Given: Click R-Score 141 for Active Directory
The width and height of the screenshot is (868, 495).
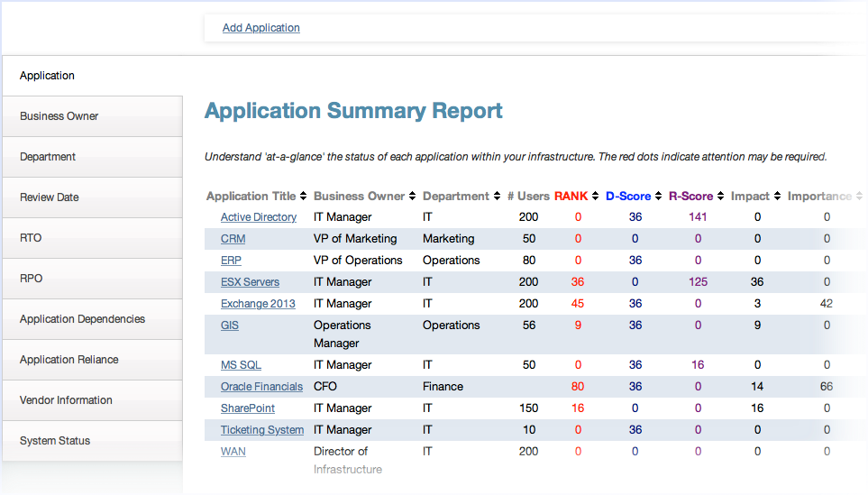Looking at the screenshot, I should point(698,217).
